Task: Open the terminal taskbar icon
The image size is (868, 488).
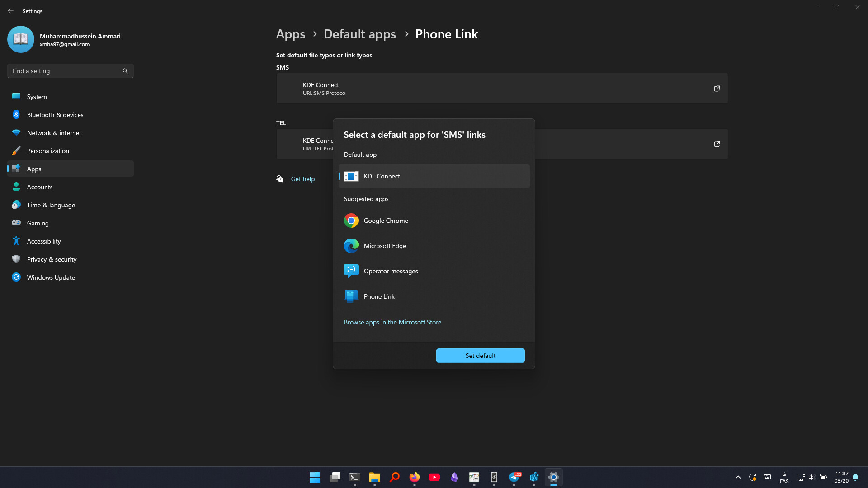Action: coord(354,477)
